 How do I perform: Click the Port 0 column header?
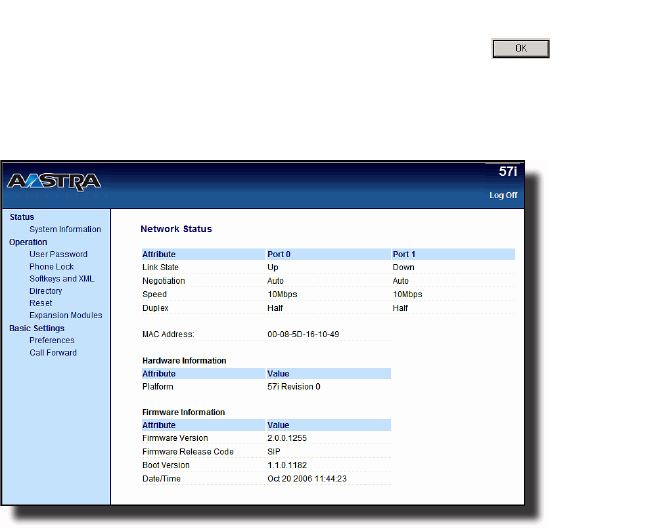click(279, 254)
